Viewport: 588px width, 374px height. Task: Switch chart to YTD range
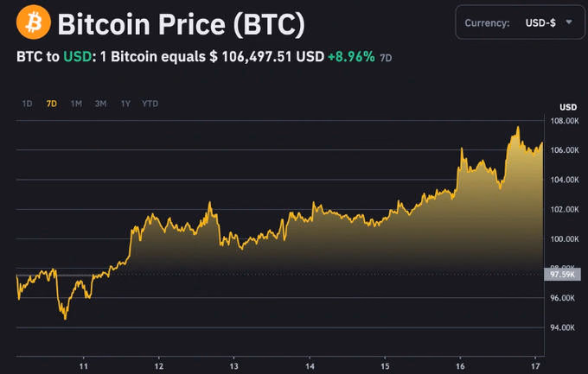point(150,104)
